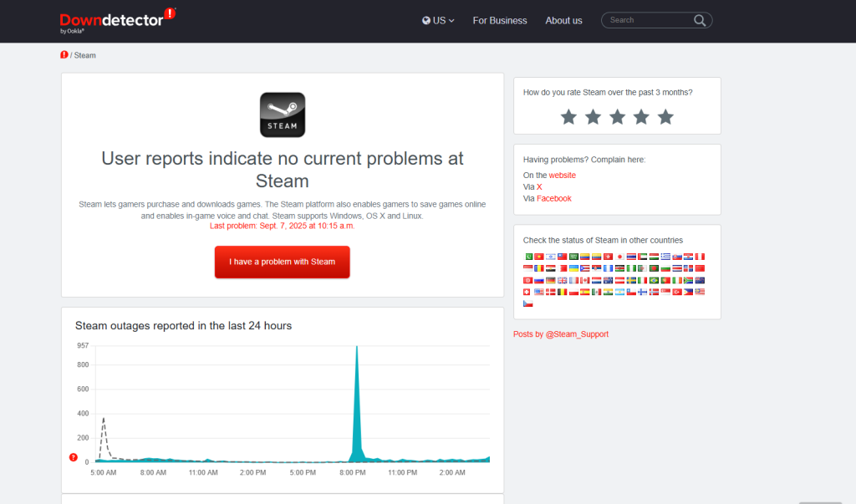Select the United Kingdom flag
This screenshot has width=856, height=504.
point(563,280)
